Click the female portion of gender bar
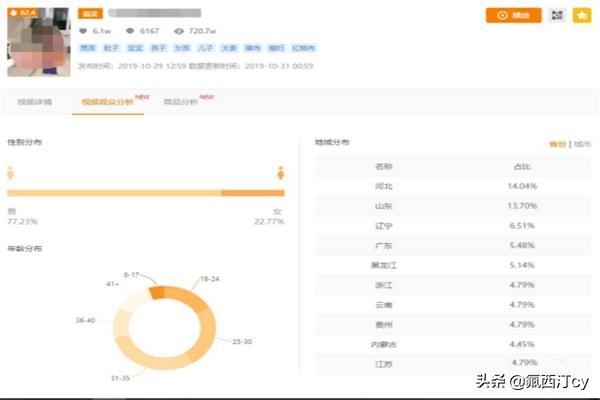This screenshot has height=400, width=600. [x=252, y=193]
